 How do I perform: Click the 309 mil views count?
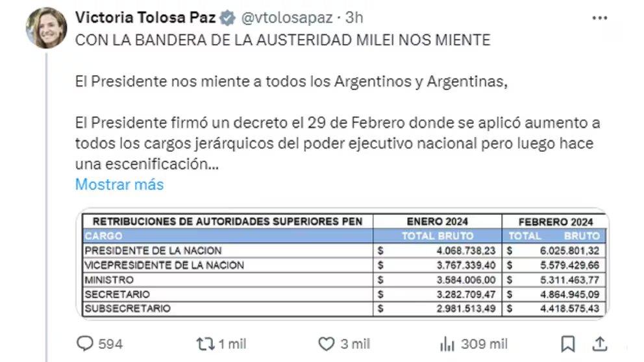point(484,344)
